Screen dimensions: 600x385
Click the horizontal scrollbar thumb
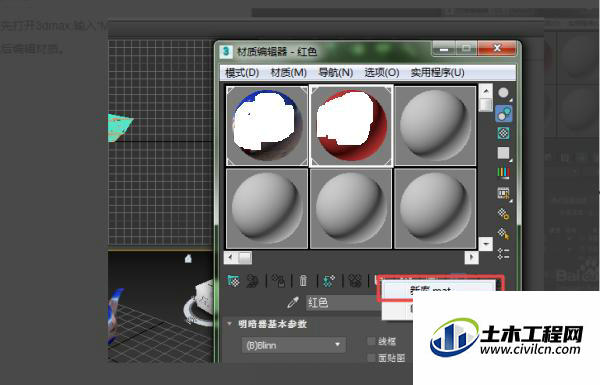(x=245, y=258)
